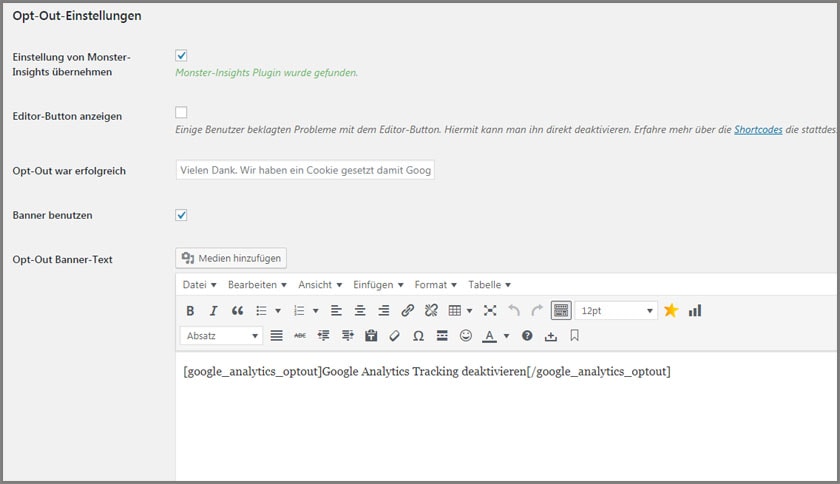Center-align text in the editor
The image size is (840, 484).
360,311
